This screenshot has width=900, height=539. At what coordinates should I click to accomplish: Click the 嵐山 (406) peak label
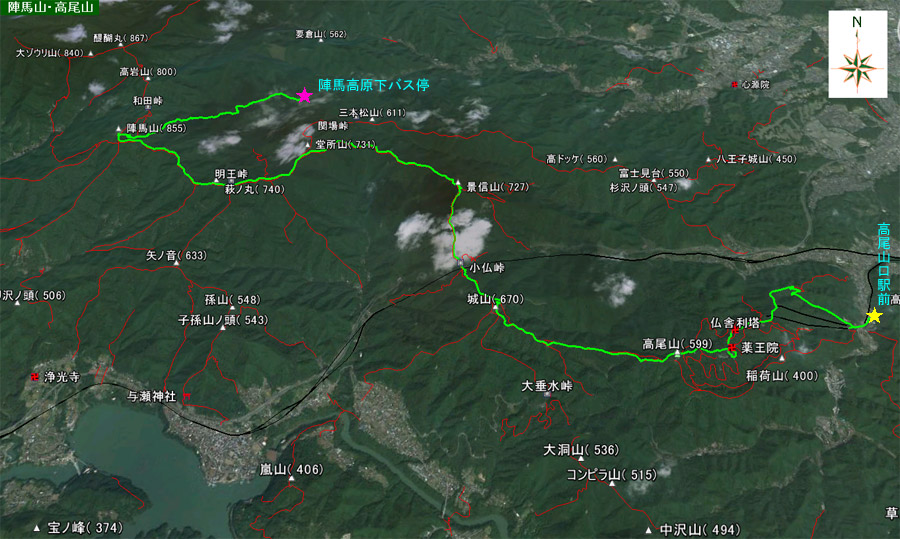coord(292,470)
